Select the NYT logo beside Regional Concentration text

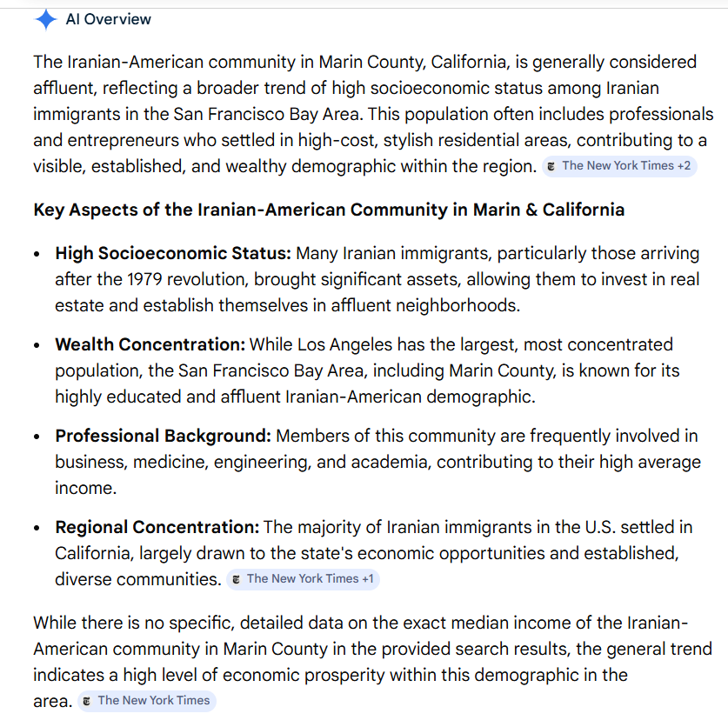[x=236, y=578]
